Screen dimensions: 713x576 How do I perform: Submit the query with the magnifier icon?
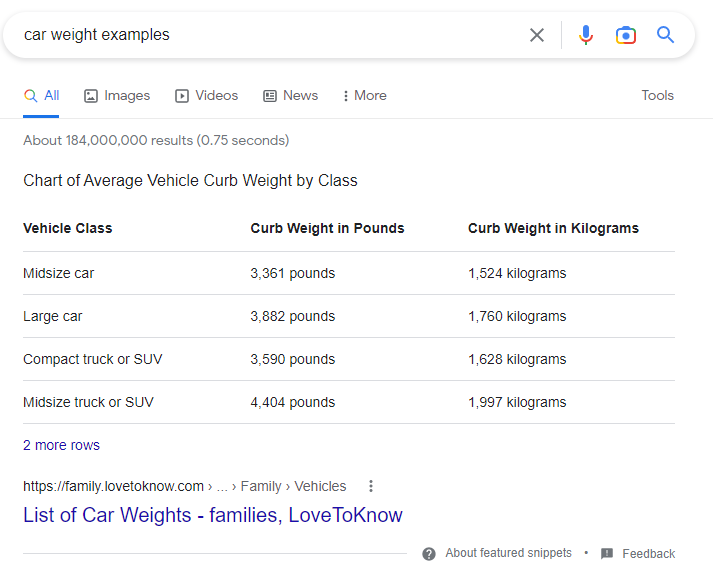point(665,35)
